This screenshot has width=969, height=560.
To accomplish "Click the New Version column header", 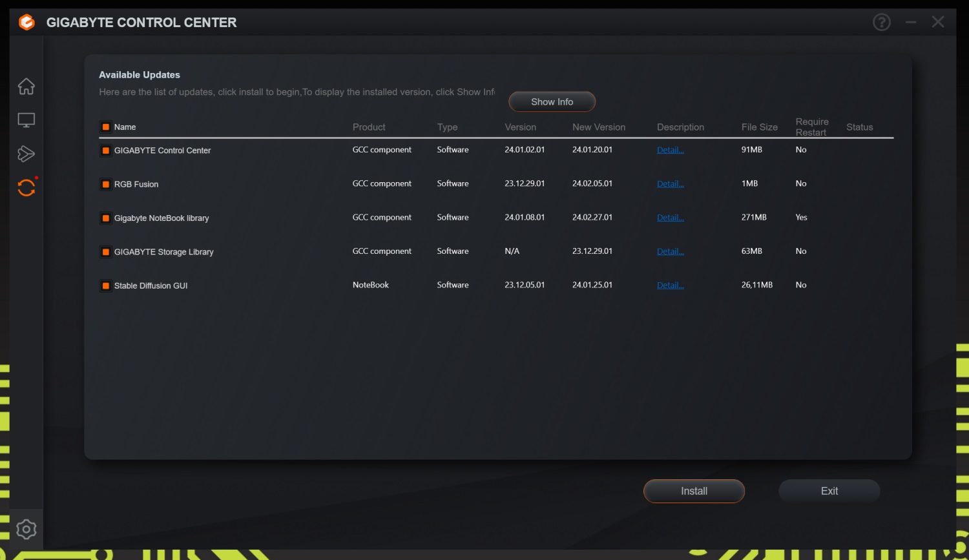I will 599,127.
